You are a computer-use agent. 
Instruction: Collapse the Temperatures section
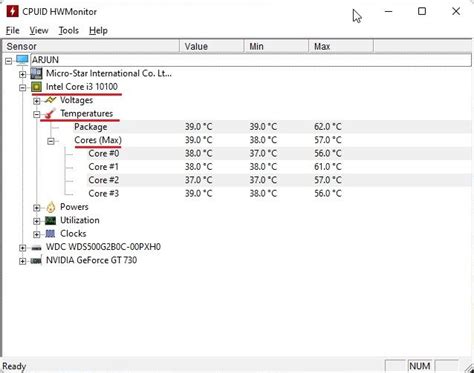click(37, 114)
